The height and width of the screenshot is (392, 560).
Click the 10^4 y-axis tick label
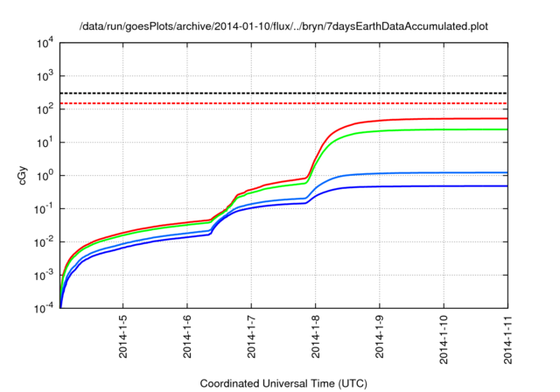coord(45,44)
